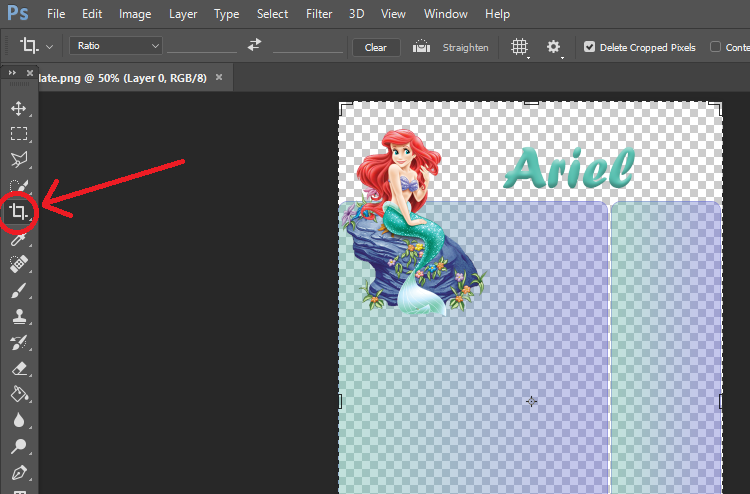Screen dimensions: 750x494
Task: Open the Type menu
Action: [x=226, y=14]
